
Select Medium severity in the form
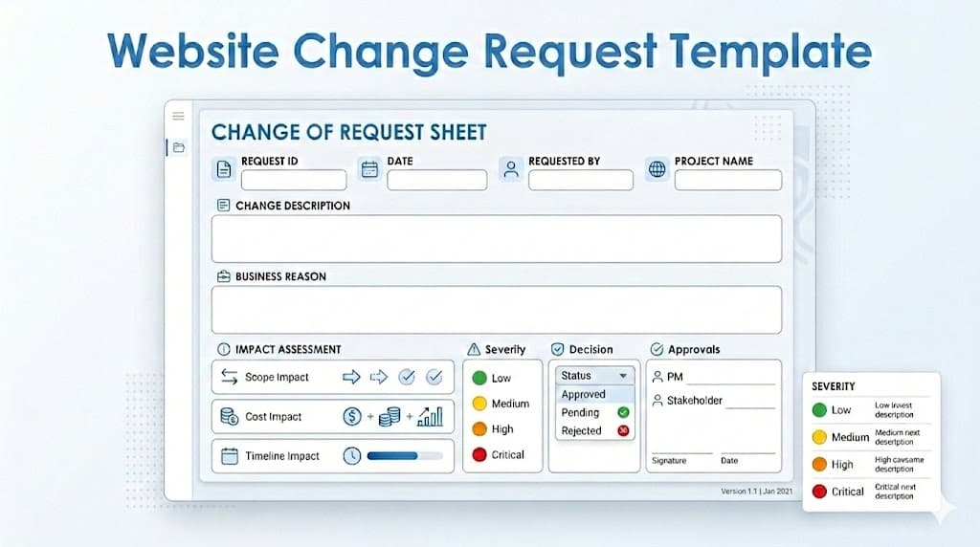coord(501,404)
